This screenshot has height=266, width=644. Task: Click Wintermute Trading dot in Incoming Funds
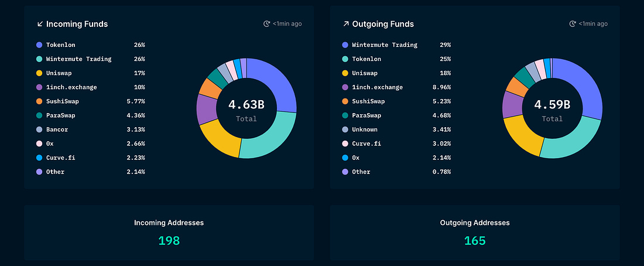tap(39, 59)
